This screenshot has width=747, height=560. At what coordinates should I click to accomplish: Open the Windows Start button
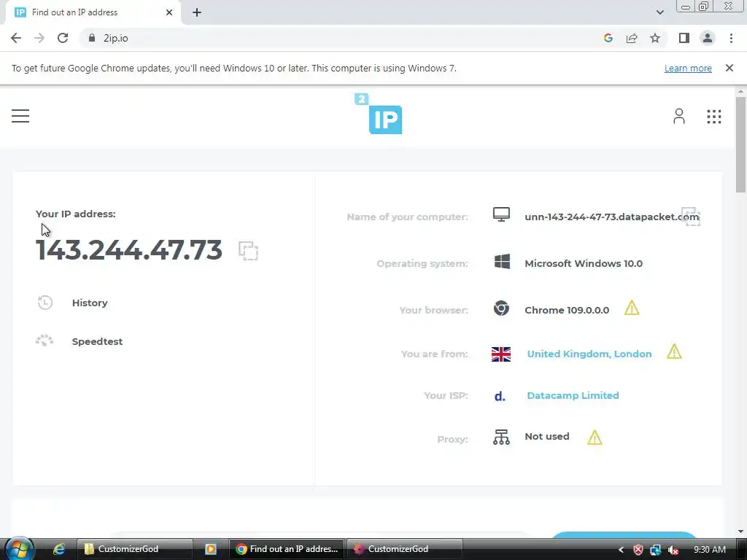(x=19, y=550)
